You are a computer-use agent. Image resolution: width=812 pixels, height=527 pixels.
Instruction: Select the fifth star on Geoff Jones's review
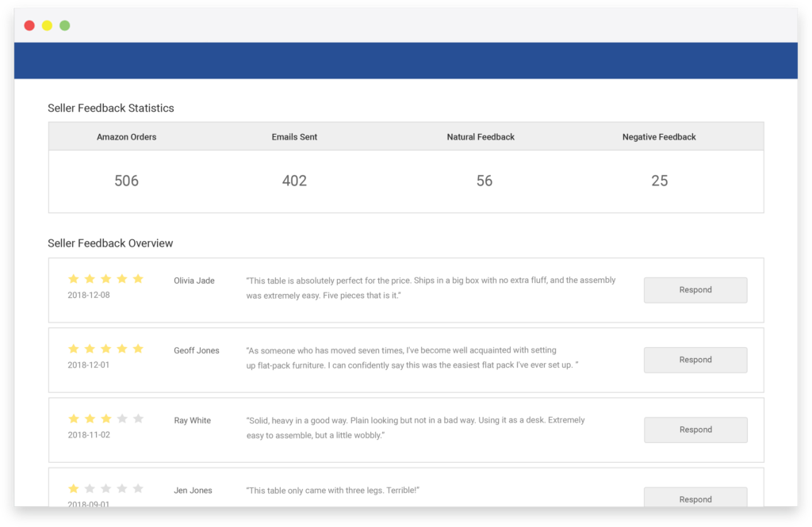coord(140,349)
